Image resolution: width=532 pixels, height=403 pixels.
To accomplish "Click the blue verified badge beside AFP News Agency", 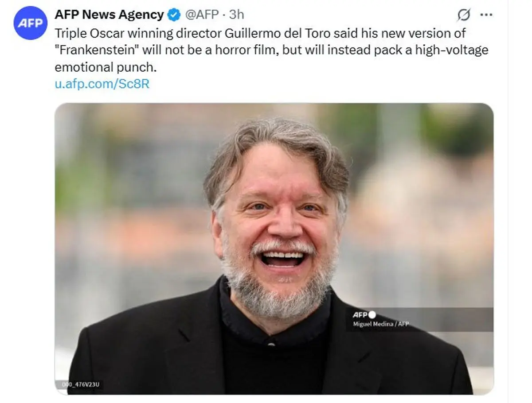I will tap(174, 15).
